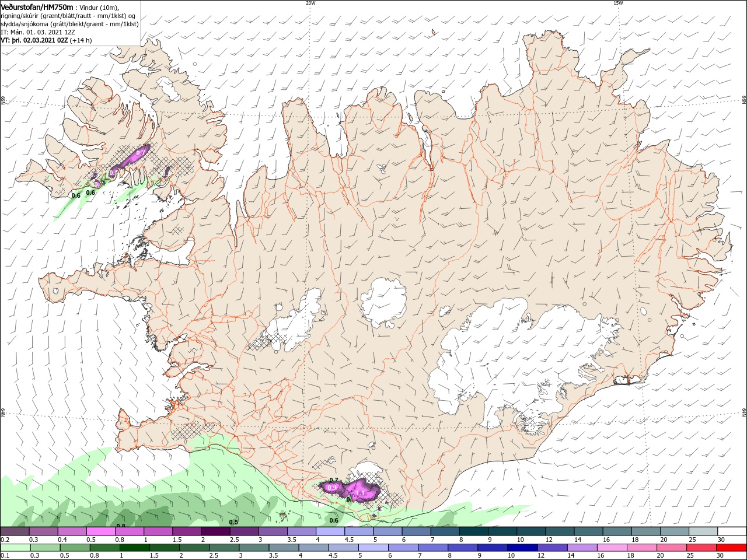Image resolution: width=747 pixels, height=560 pixels.
Task: Click the Veðurstofan/HM750m title text
Action: (x=37, y=6)
